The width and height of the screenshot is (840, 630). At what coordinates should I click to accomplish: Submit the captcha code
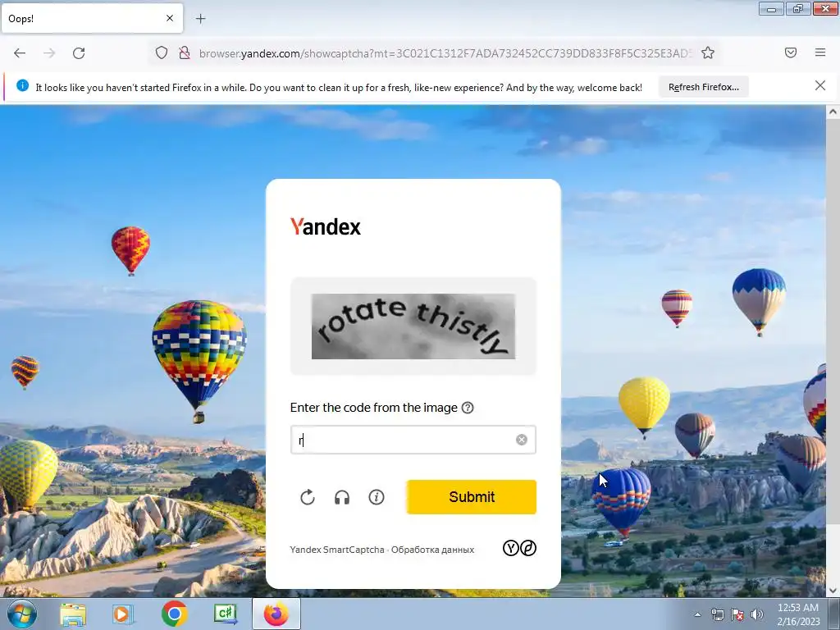tap(472, 497)
